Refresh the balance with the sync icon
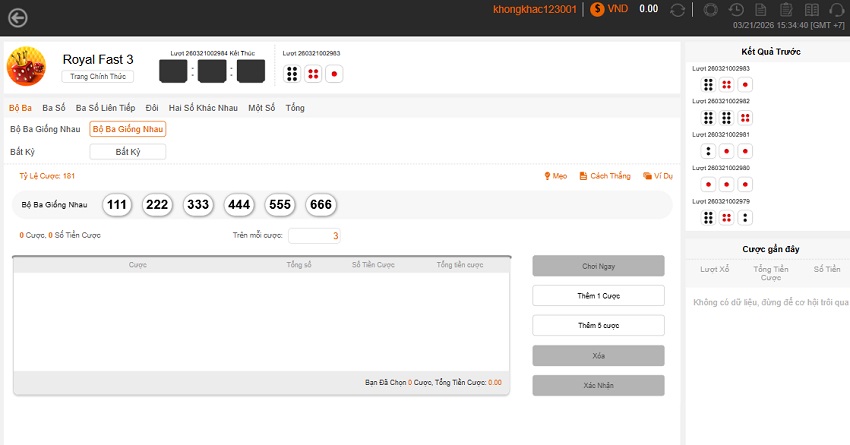The image size is (850, 445). click(x=678, y=10)
